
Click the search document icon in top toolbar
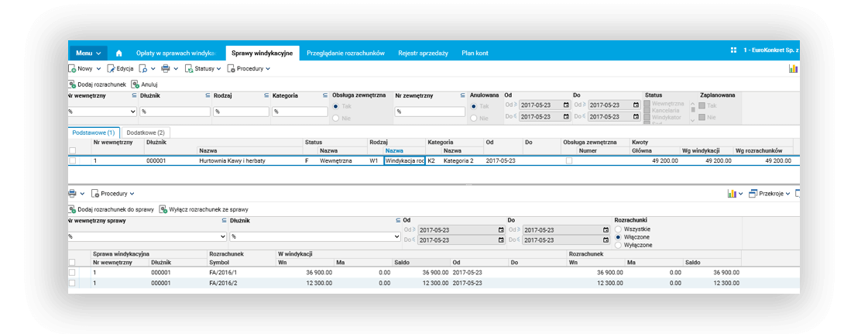(x=142, y=69)
